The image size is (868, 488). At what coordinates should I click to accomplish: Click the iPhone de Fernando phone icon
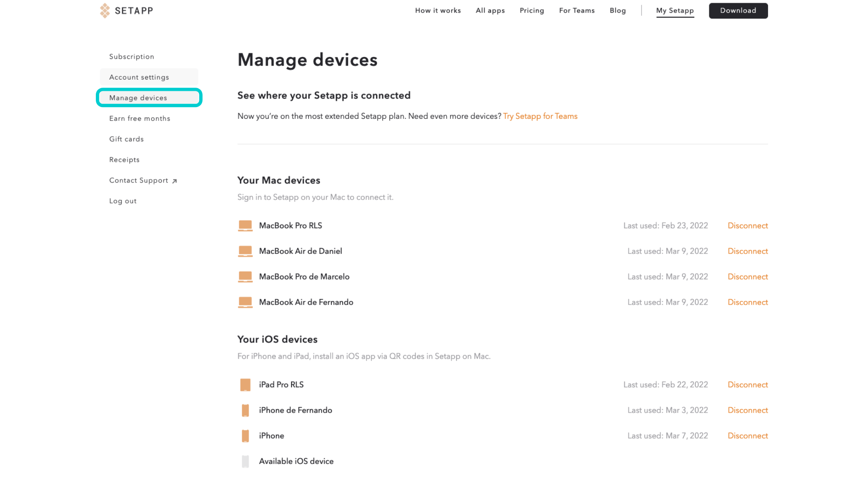[245, 410]
